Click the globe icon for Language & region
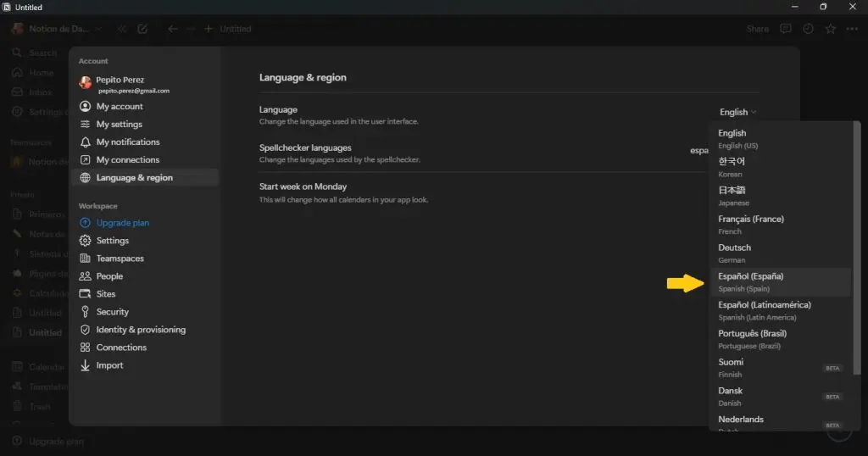 click(x=85, y=177)
